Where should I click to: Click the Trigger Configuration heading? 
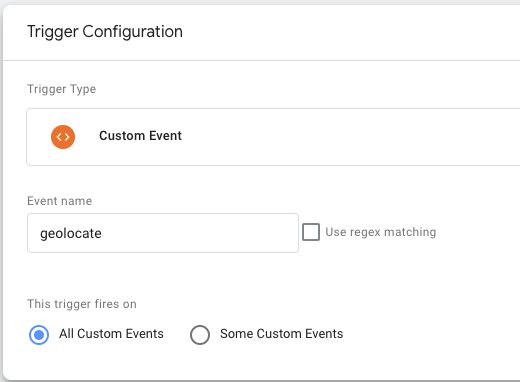[x=105, y=32]
